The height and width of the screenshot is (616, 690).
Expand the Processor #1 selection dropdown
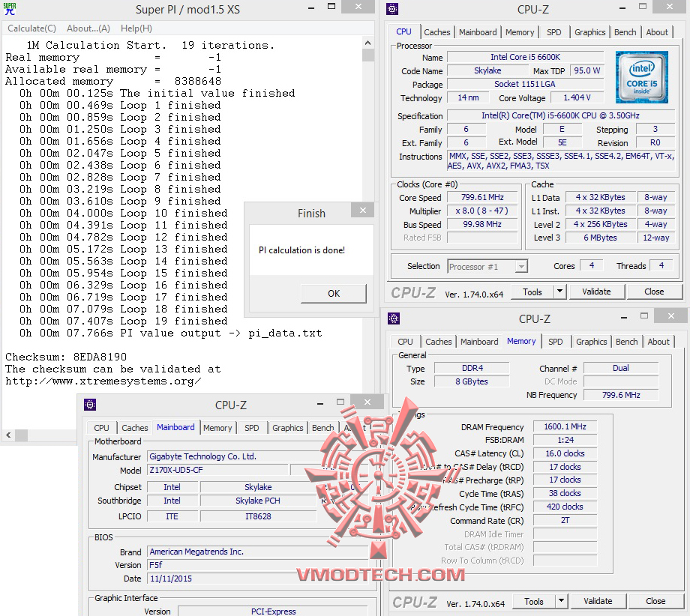click(x=521, y=267)
